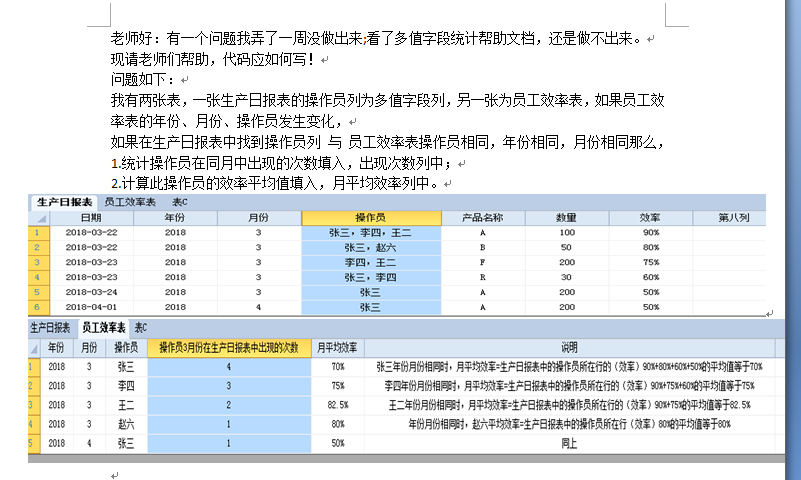Viewport: 801px width, 480px height.
Task: Click the 82.5% average efficiency cell
Action: pos(338,405)
